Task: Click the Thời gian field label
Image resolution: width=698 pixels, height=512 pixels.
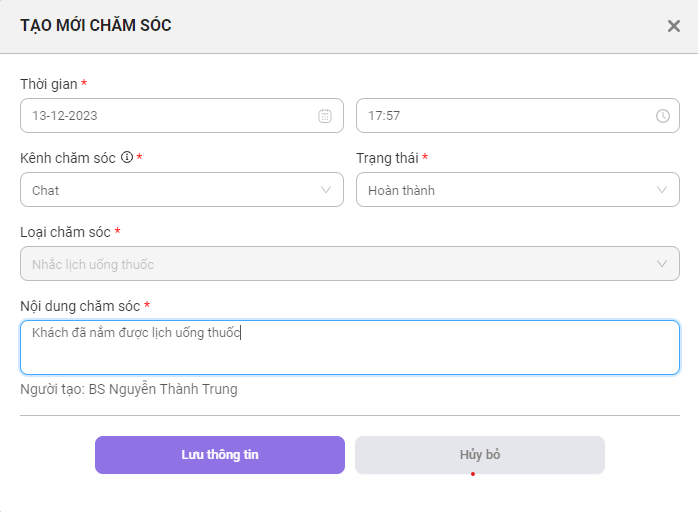Action: 49,84
